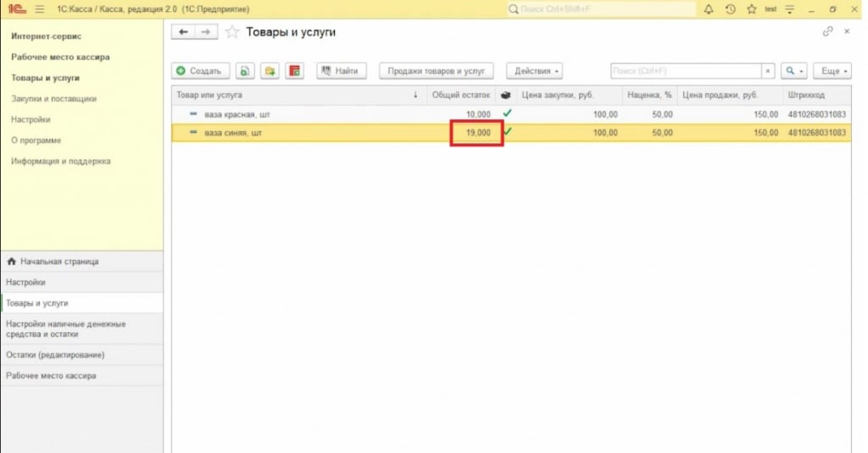
Task: Switch to Товары и услуги open window tab
Action: tap(82, 303)
